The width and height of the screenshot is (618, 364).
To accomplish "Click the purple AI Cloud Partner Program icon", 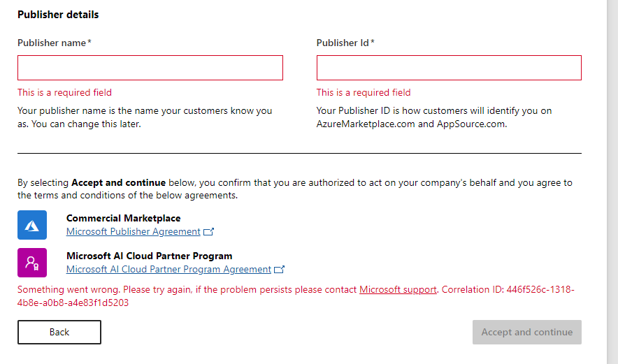I will [x=32, y=263].
